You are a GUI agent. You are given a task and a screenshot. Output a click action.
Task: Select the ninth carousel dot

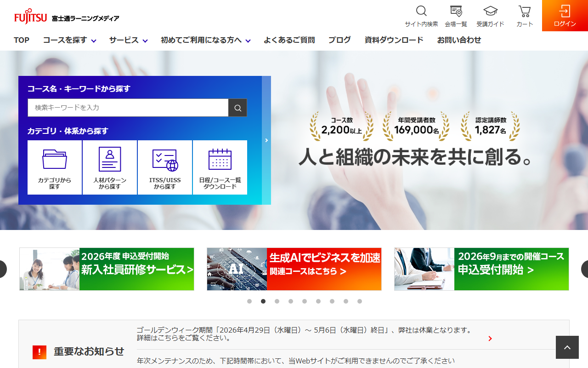tap(360, 301)
